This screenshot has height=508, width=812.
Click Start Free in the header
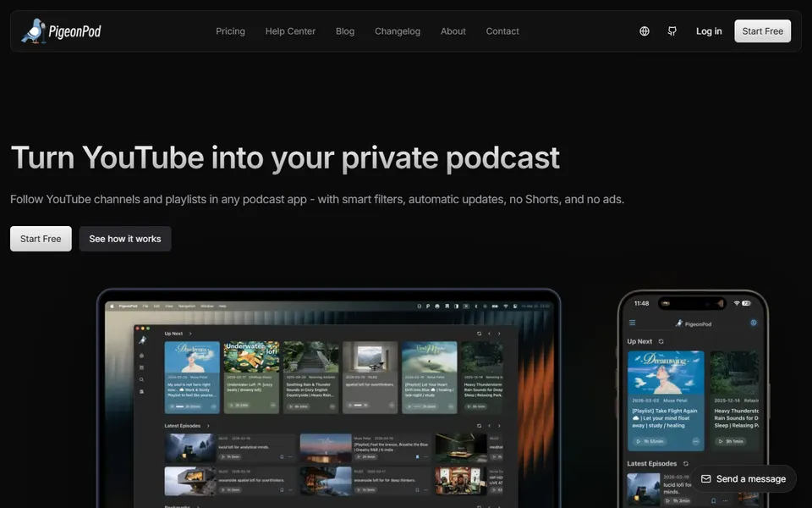(x=762, y=31)
